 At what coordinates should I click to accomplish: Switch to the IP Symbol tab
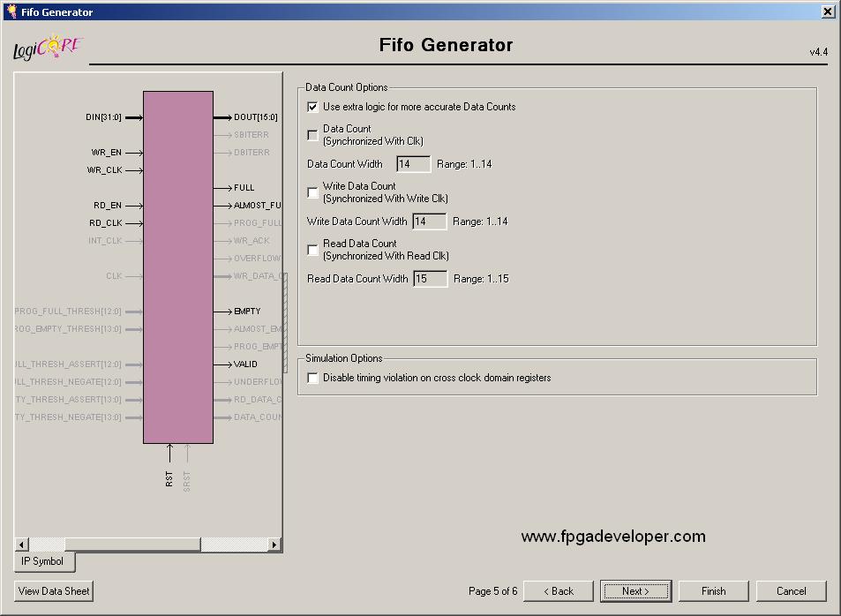[x=44, y=561]
